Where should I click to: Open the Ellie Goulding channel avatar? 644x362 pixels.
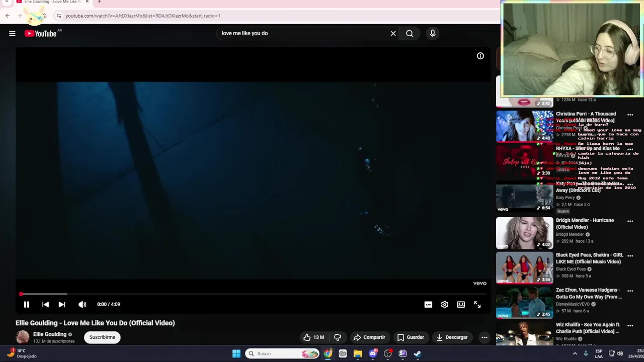(x=22, y=337)
